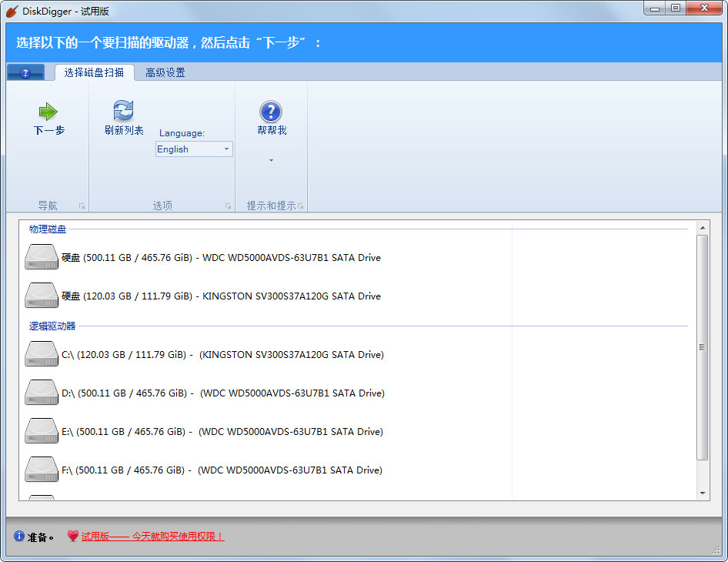Click the 逻辑驱动器 group header
Viewport: 728px width, 562px height.
[52, 326]
